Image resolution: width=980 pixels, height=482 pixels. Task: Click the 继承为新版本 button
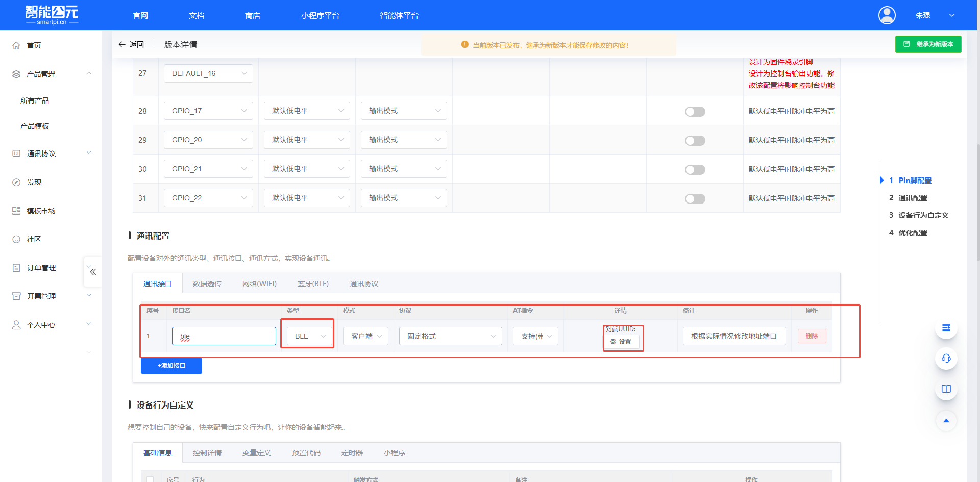(x=928, y=44)
